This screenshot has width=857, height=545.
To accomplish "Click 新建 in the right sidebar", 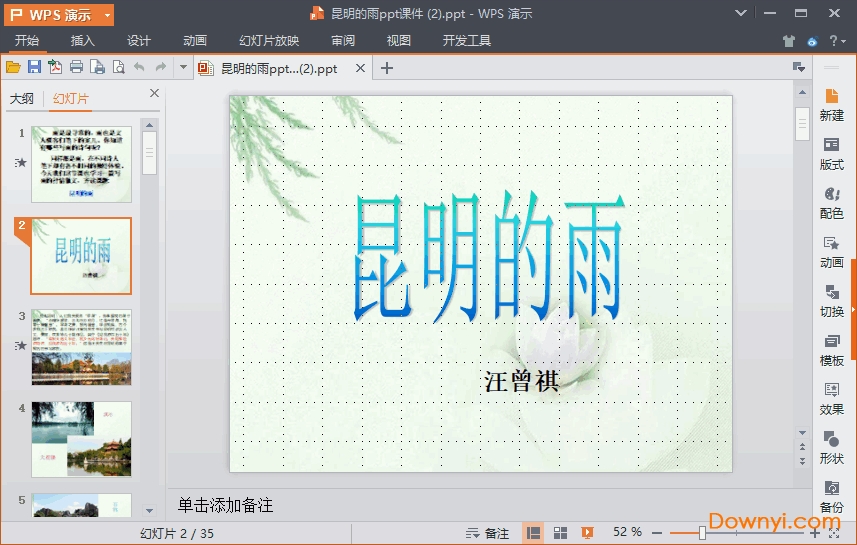I will (x=831, y=105).
